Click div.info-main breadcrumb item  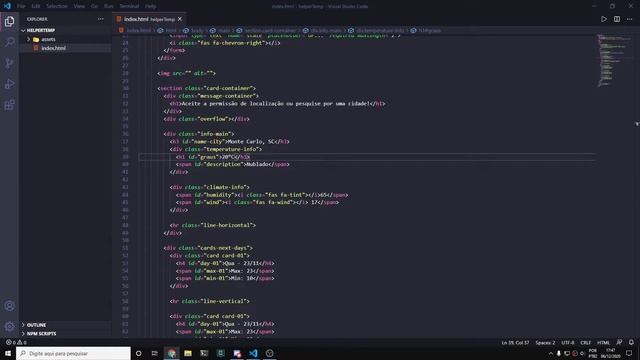click(326, 31)
